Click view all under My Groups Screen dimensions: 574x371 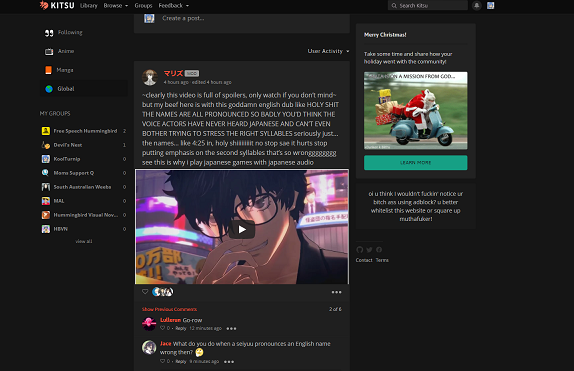[x=84, y=241]
